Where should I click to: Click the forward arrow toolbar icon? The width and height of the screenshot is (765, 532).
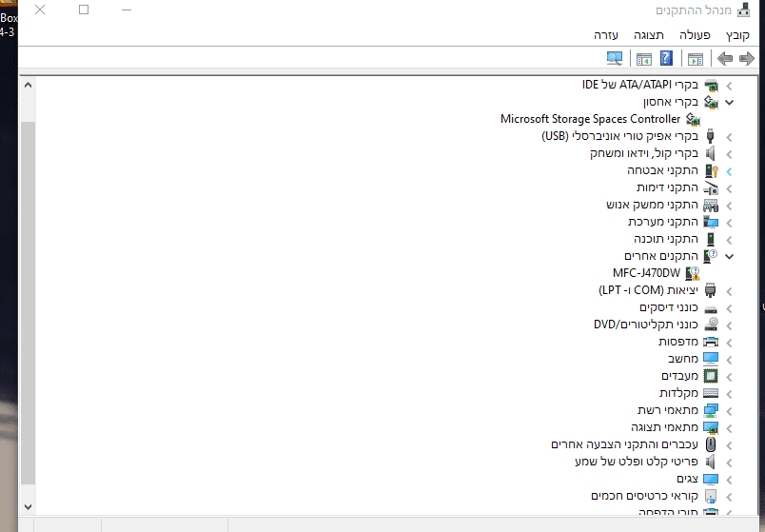(747, 59)
